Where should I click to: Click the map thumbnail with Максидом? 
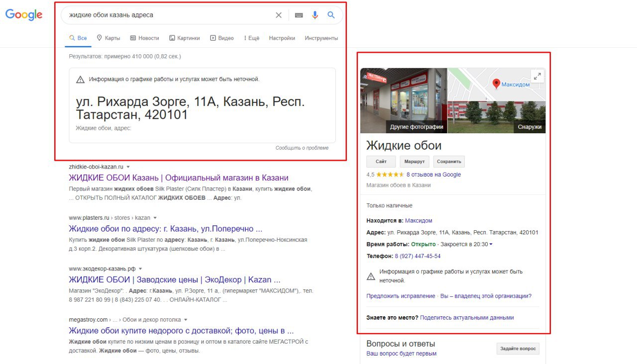[x=497, y=84]
